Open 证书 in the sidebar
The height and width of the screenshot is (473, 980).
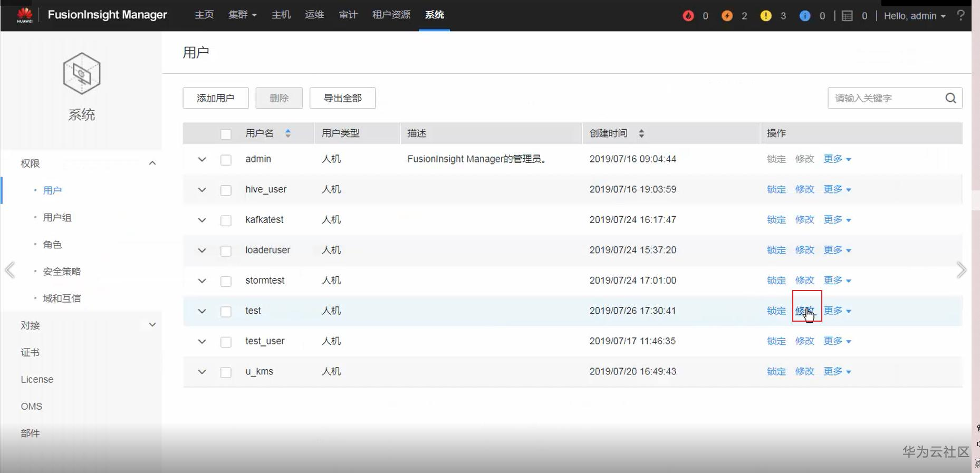click(x=30, y=352)
